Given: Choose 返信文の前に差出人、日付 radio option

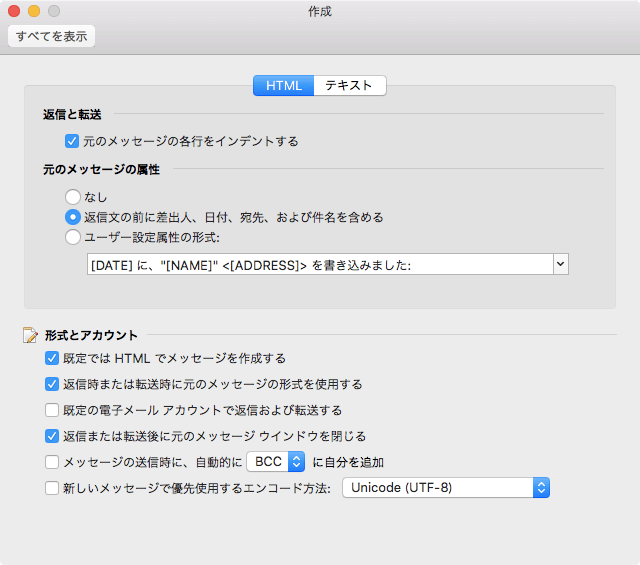Looking at the screenshot, I should pos(73,217).
